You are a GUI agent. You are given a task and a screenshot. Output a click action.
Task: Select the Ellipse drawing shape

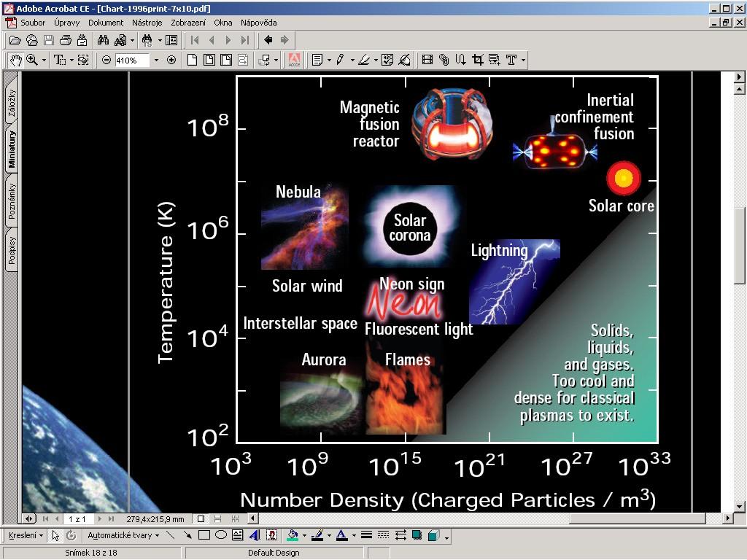[x=220, y=535]
